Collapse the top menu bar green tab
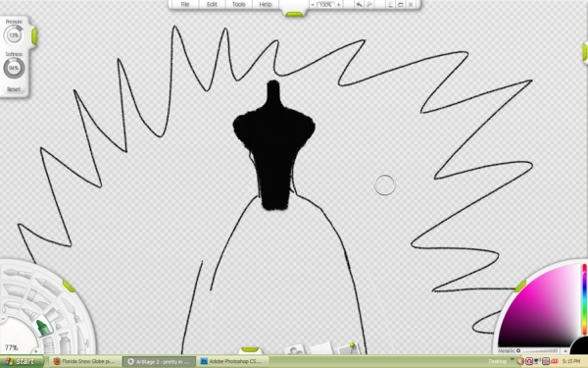 pos(294,15)
